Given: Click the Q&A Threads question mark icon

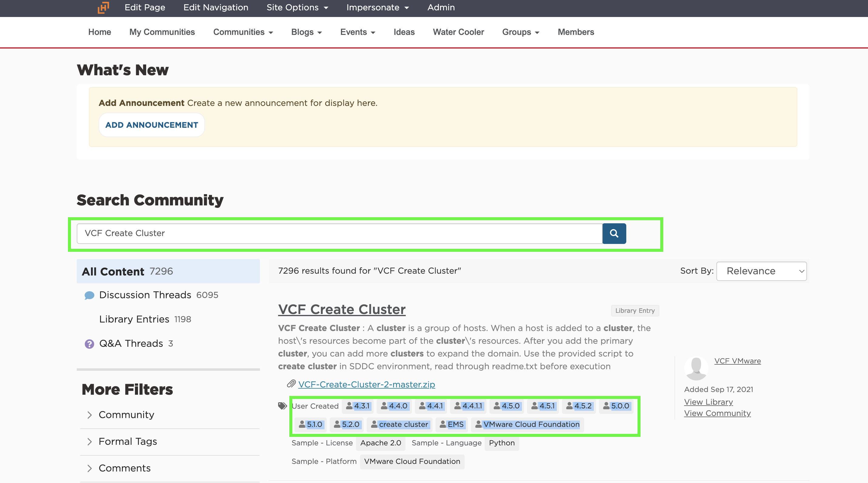Looking at the screenshot, I should 89,344.
